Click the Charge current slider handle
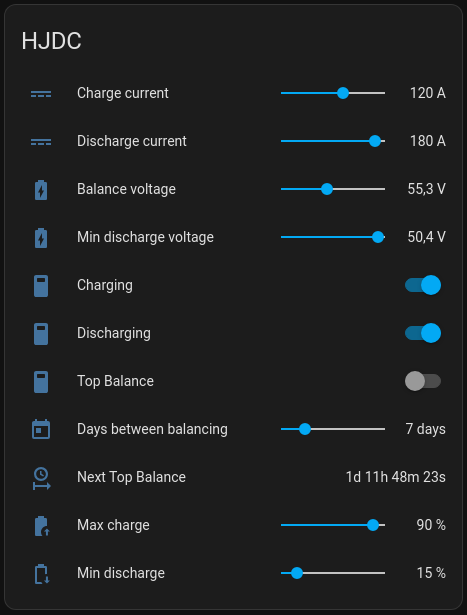The height and width of the screenshot is (615, 467). tap(343, 93)
